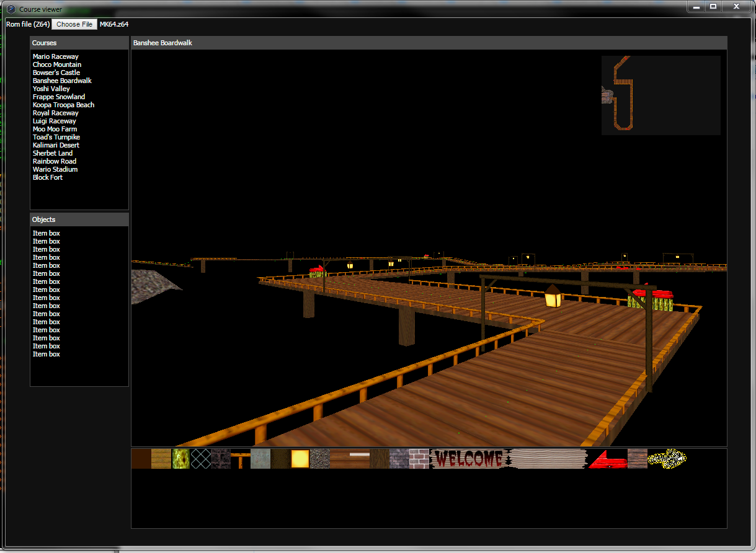The image size is (756, 553).
Task: Click the WELCOME sign texture thumbnail
Action: click(x=468, y=459)
